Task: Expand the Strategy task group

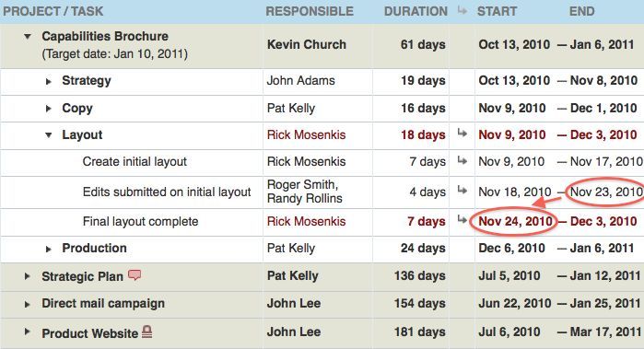Action: click(49, 81)
